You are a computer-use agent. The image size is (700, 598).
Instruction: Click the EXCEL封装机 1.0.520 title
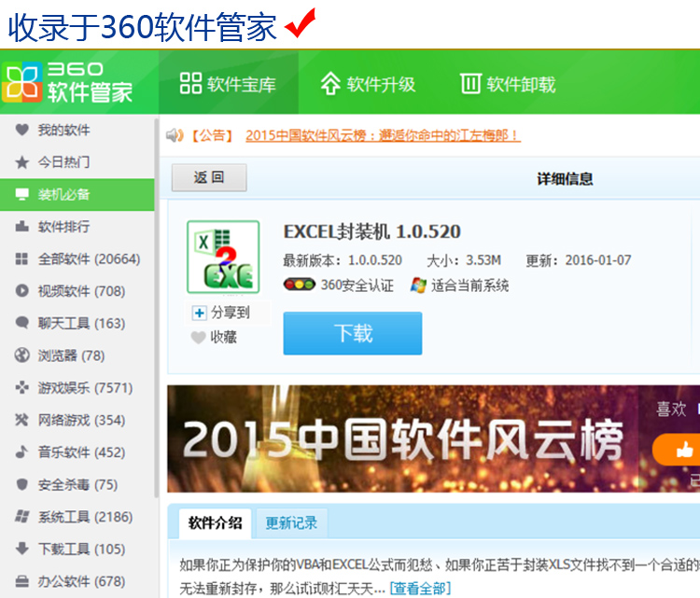[x=371, y=231]
